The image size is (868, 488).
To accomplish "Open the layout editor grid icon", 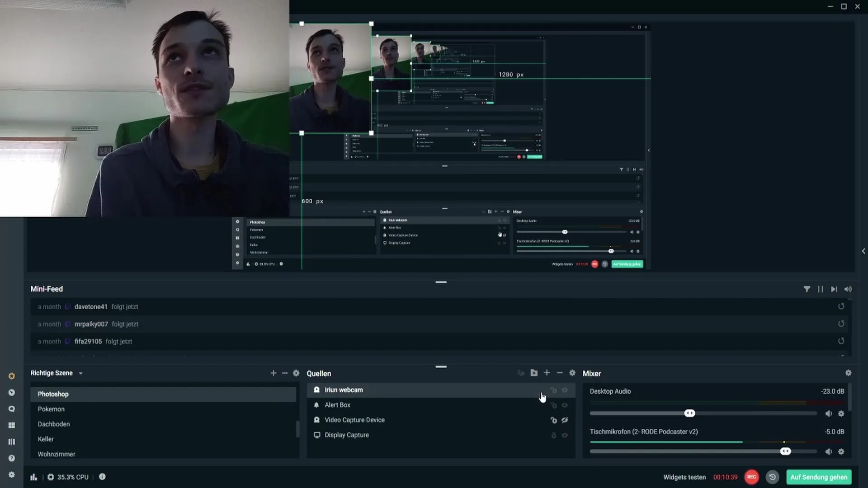I will tap(12, 425).
